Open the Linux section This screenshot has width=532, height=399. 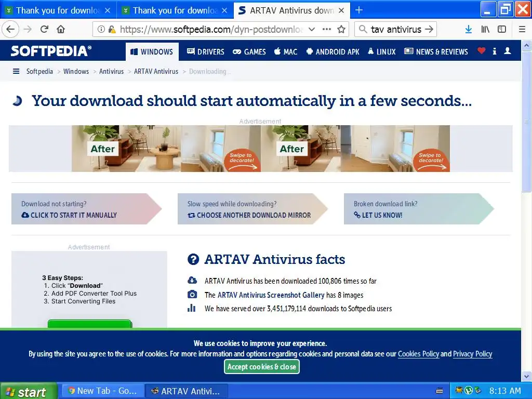coord(382,51)
